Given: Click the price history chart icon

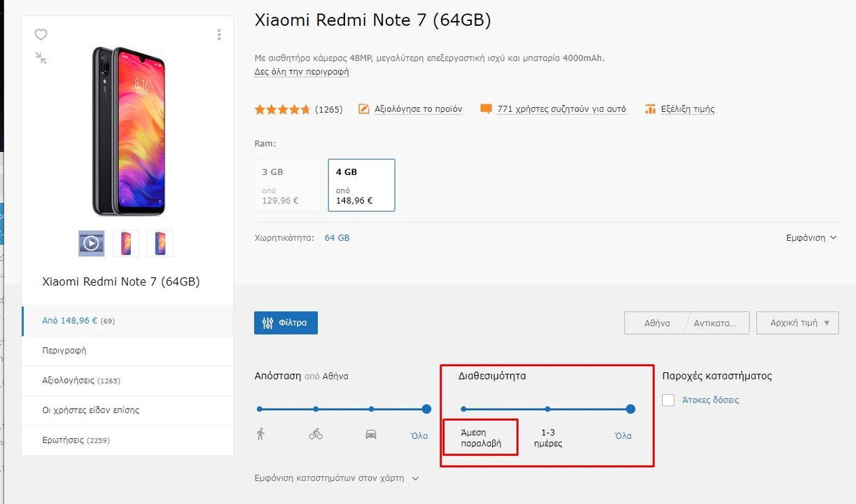Looking at the screenshot, I should pyautogui.click(x=650, y=108).
